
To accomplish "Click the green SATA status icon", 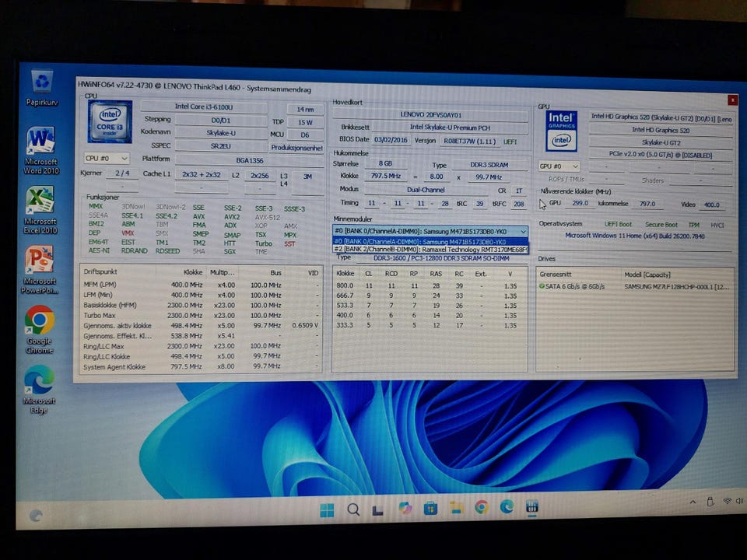I will (x=542, y=286).
